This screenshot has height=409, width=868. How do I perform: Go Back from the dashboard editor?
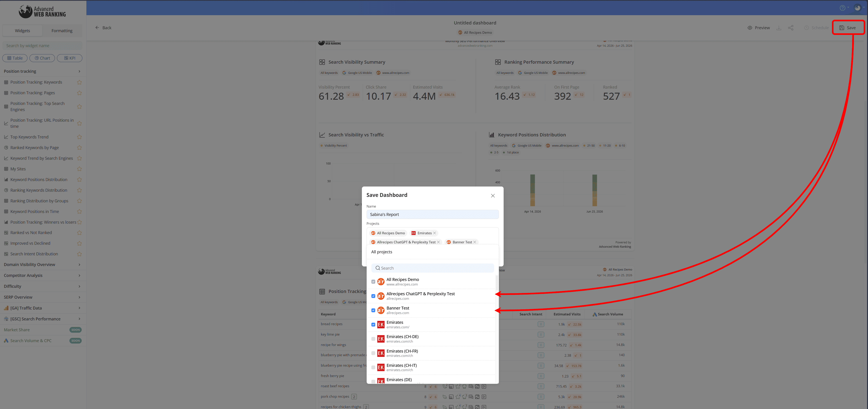pyautogui.click(x=103, y=28)
